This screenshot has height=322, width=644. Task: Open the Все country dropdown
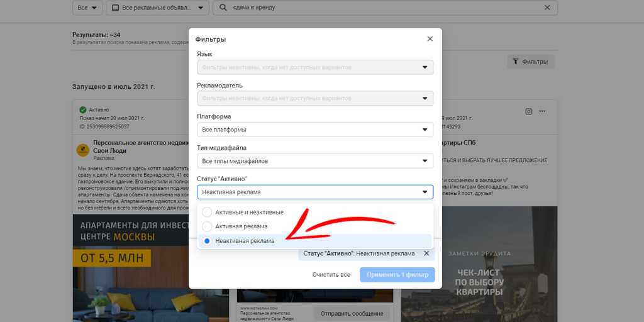pyautogui.click(x=87, y=8)
